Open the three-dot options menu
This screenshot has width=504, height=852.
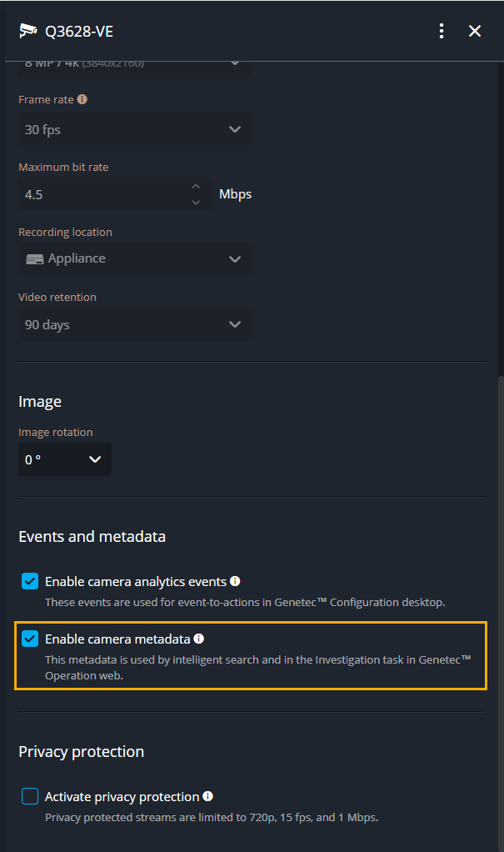(442, 31)
